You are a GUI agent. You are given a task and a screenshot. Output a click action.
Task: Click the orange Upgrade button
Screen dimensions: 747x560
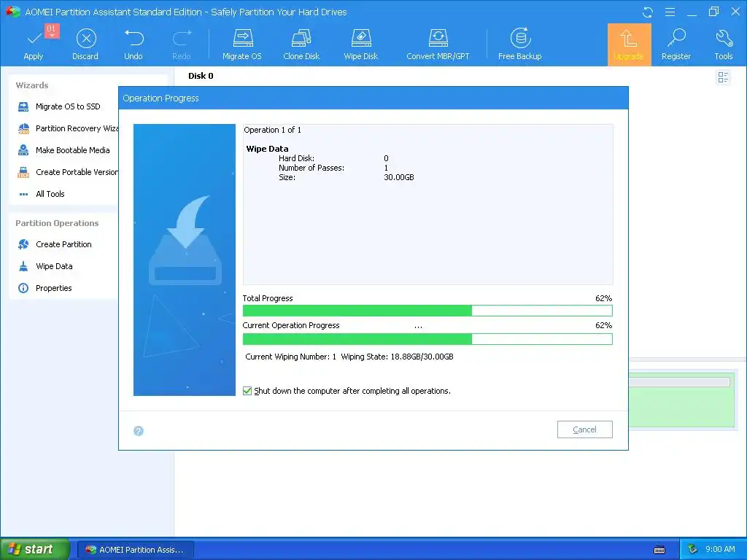point(629,44)
